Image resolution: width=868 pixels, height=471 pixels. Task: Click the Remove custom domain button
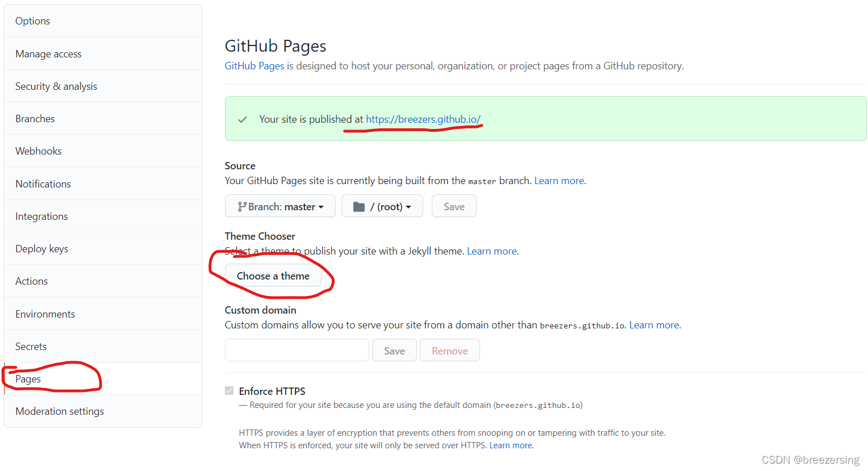[x=450, y=351]
